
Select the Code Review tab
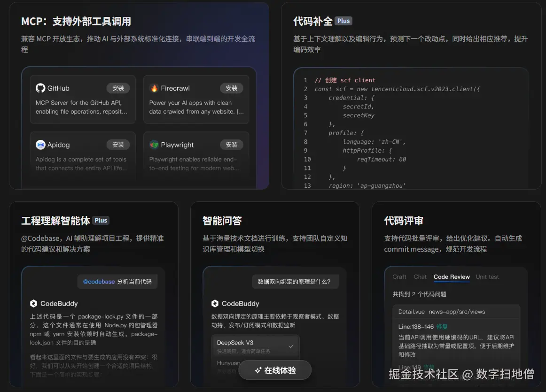[x=452, y=277]
